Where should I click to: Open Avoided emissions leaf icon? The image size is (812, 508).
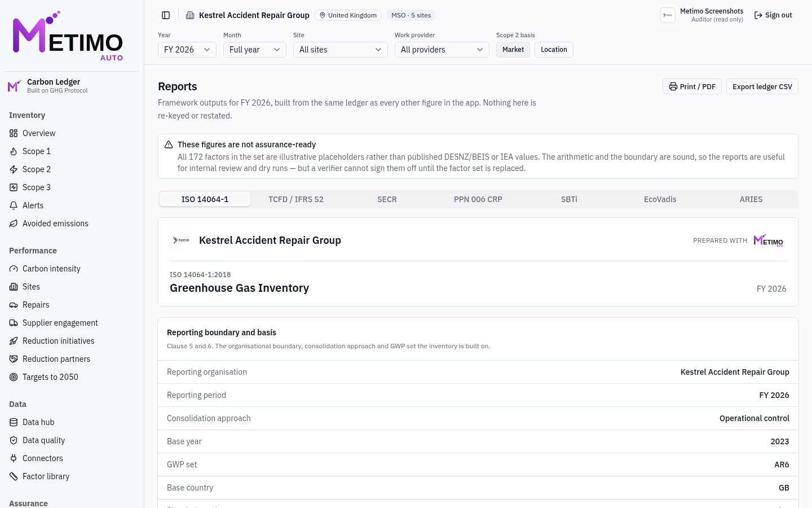click(x=14, y=224)
